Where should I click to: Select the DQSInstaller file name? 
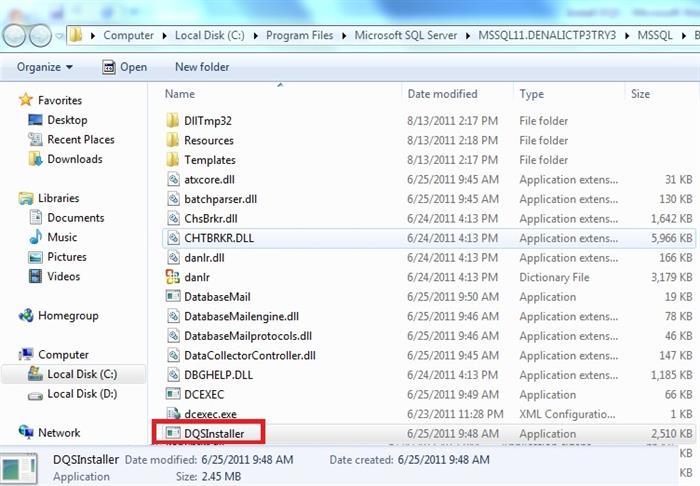pos(214,434)
